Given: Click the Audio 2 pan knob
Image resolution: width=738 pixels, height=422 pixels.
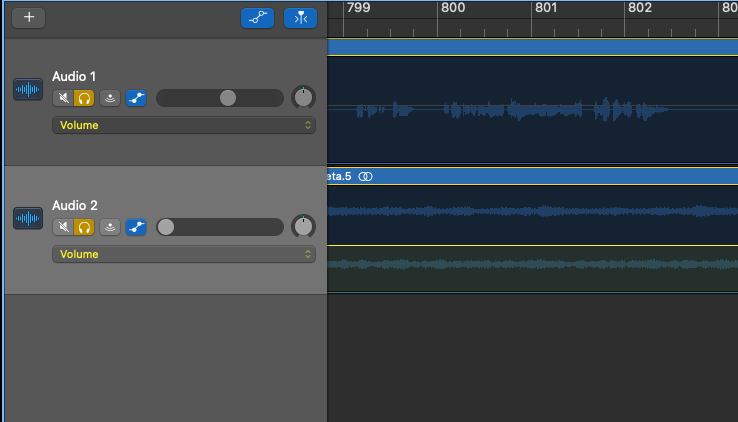Looking at the screenshot, I should (303, 227).
